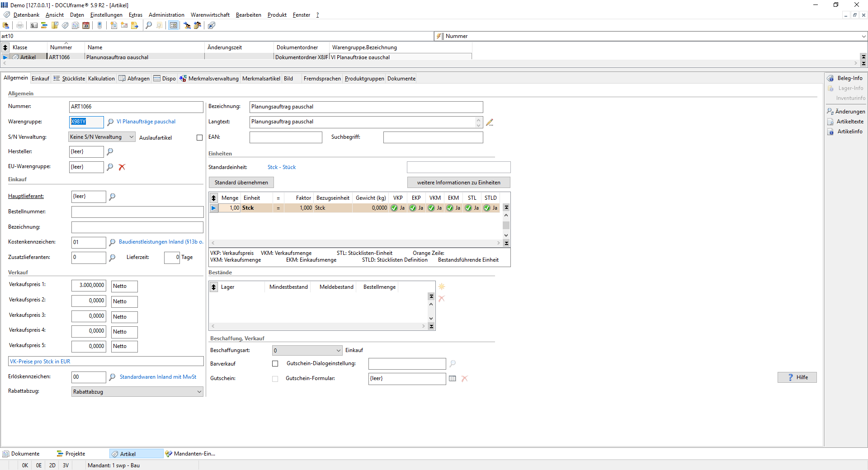Click the magnifier search toolbar icon
Image resolution: width=868 pixels, height=470 pixels.
[149, 26]
